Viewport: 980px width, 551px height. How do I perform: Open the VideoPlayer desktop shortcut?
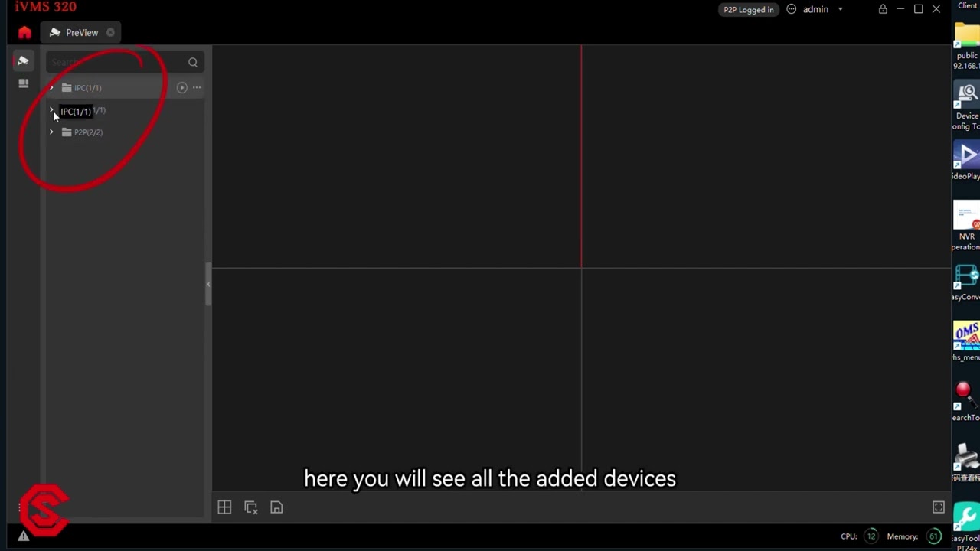click(967, 161)
